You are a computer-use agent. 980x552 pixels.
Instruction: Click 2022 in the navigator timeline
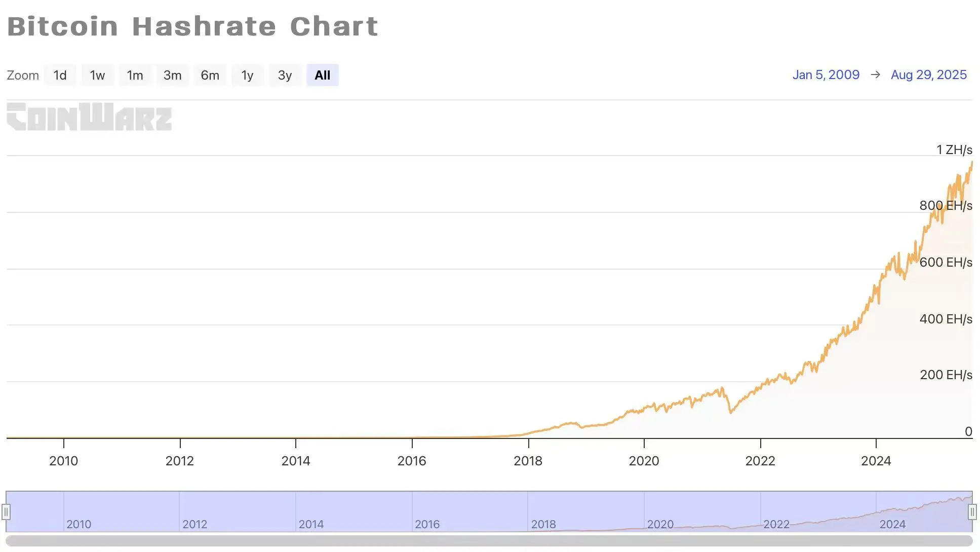click(x=776, y=524)
